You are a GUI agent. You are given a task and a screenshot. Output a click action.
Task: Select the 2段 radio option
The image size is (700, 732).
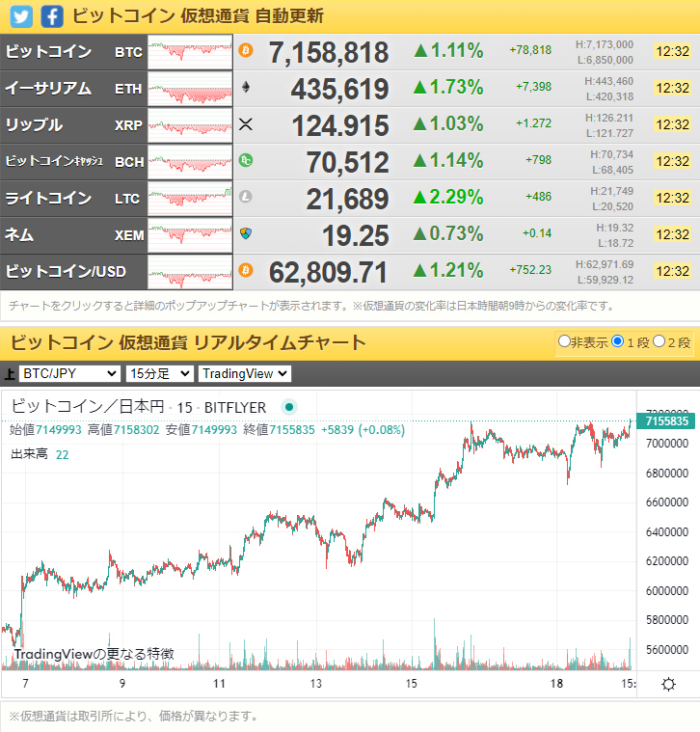[660, 341]
